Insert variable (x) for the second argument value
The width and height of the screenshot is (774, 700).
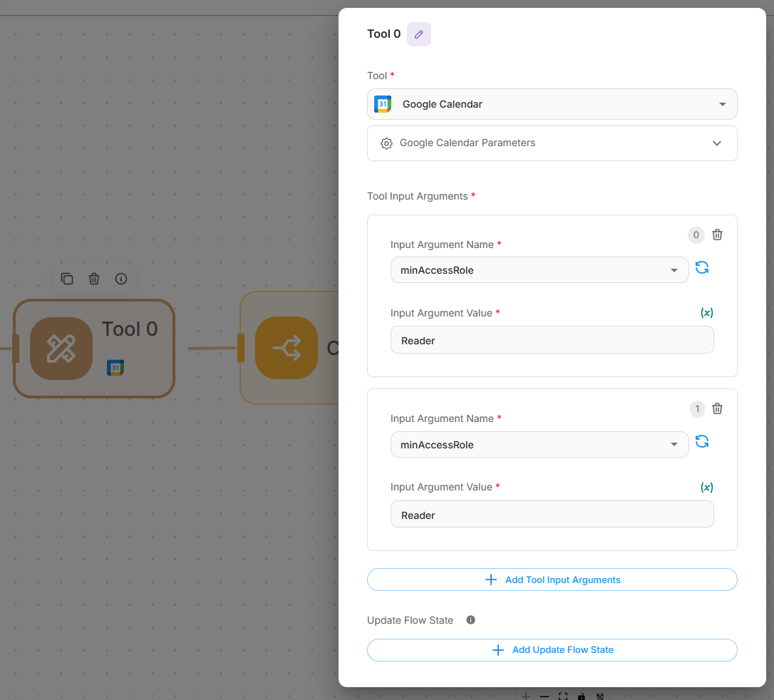(706, 488)
